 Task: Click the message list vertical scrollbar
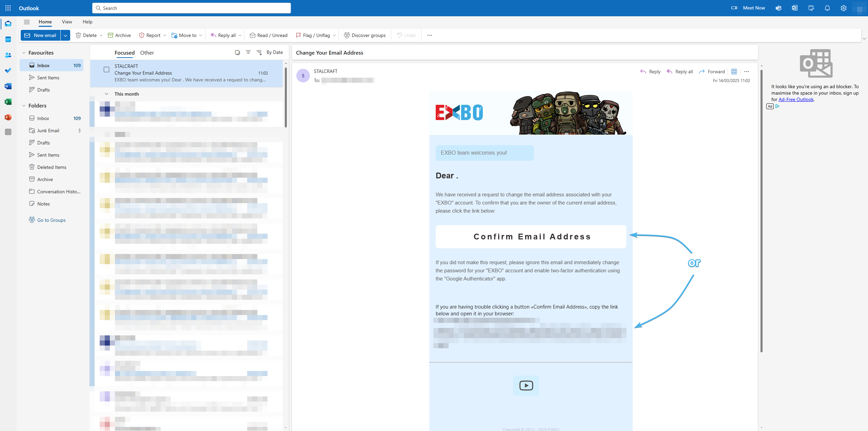click(286, 98)
